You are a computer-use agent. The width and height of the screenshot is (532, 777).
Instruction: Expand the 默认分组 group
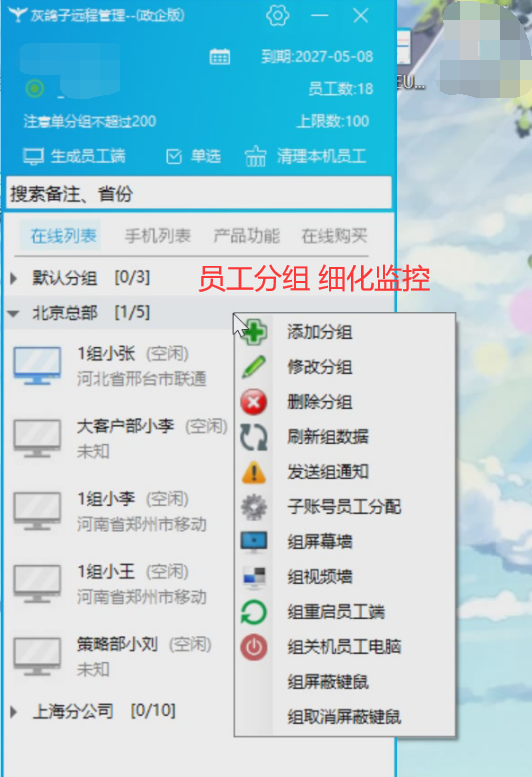coord(14,278)
